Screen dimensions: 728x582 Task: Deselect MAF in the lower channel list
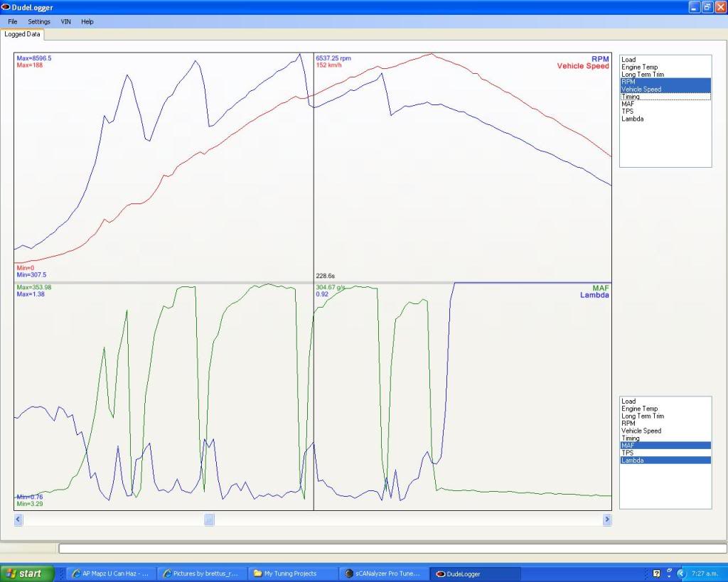665,446
